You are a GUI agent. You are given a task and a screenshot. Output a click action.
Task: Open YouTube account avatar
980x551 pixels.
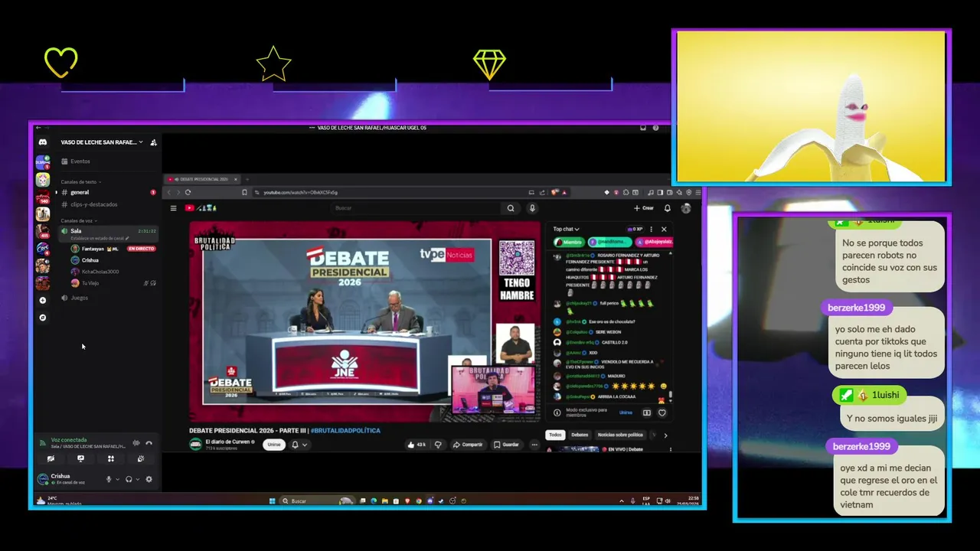coord(686,208)
